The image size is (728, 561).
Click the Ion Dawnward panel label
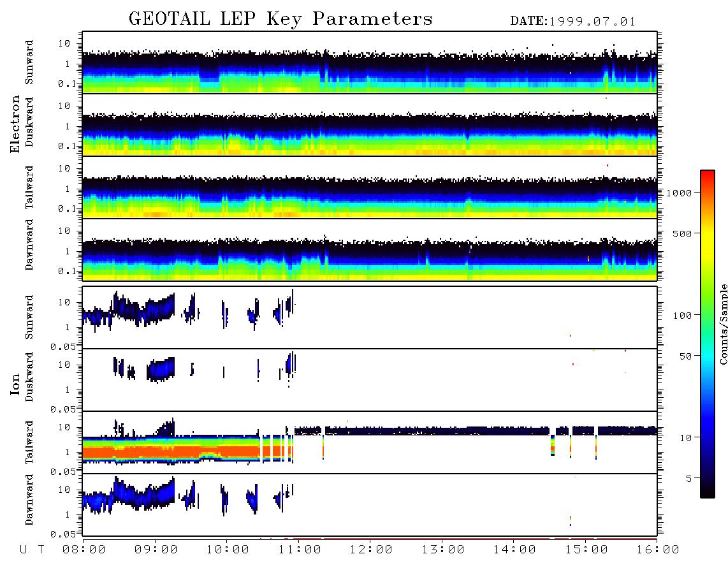(x=29, y=500)
